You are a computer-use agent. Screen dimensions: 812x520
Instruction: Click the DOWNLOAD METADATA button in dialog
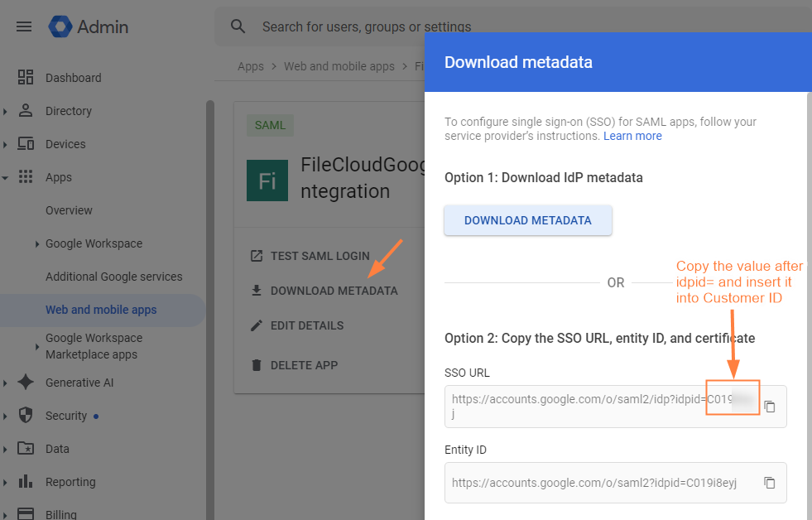click(528, 220)
